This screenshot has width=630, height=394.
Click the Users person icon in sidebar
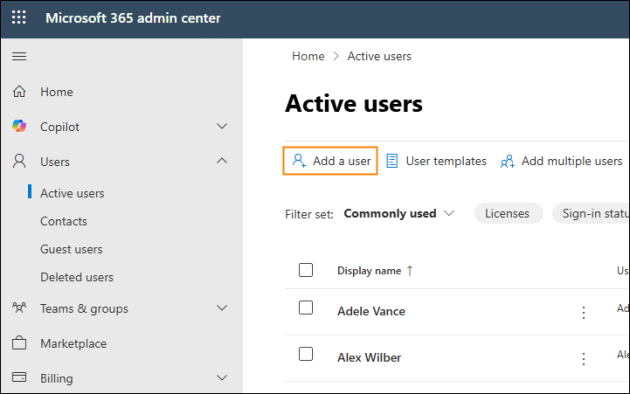click(x=19, y=161)
